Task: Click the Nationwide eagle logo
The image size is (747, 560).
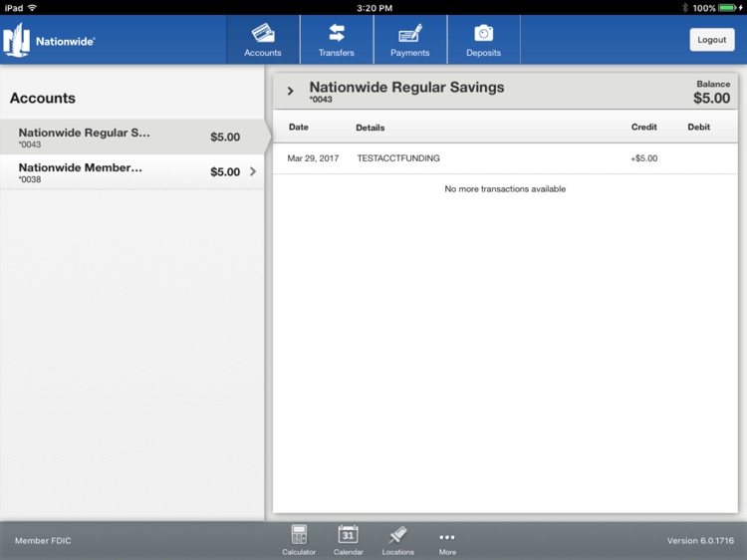Action: tap(17, 41)
